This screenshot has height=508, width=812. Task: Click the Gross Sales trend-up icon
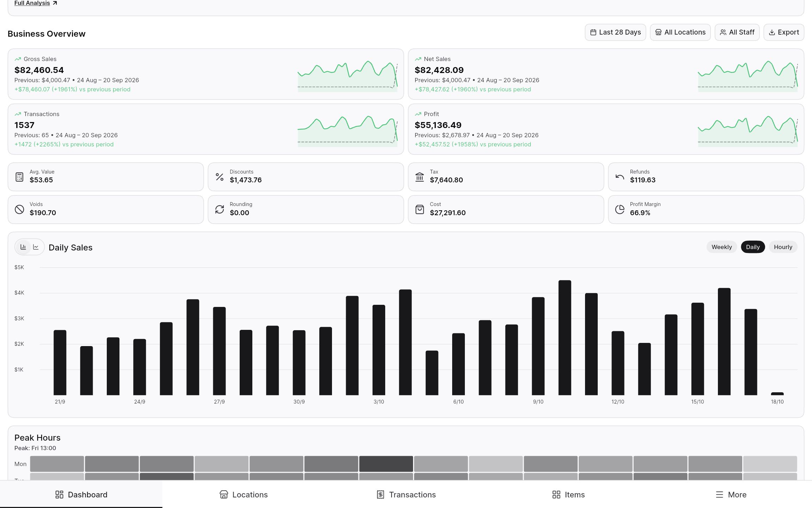18,59
